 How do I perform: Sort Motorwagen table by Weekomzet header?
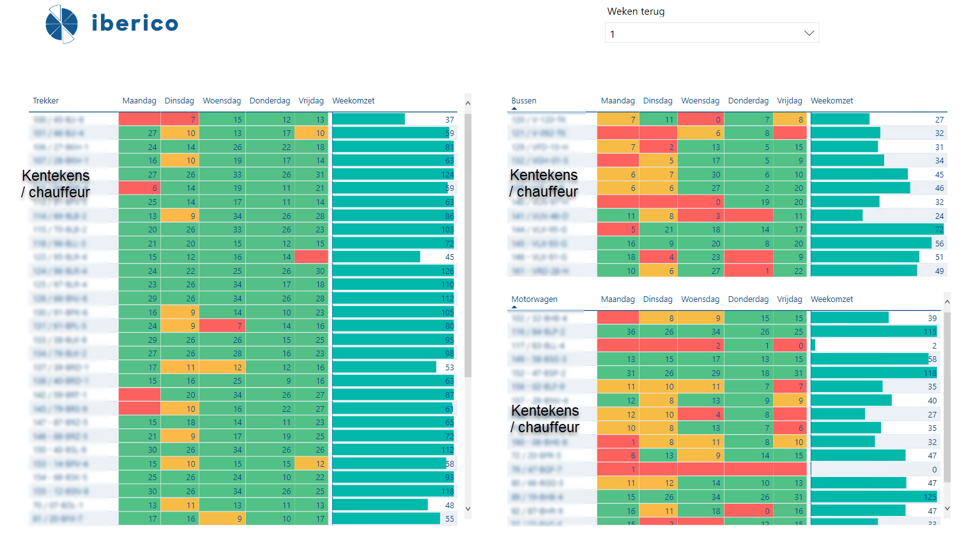pos(832,299)
